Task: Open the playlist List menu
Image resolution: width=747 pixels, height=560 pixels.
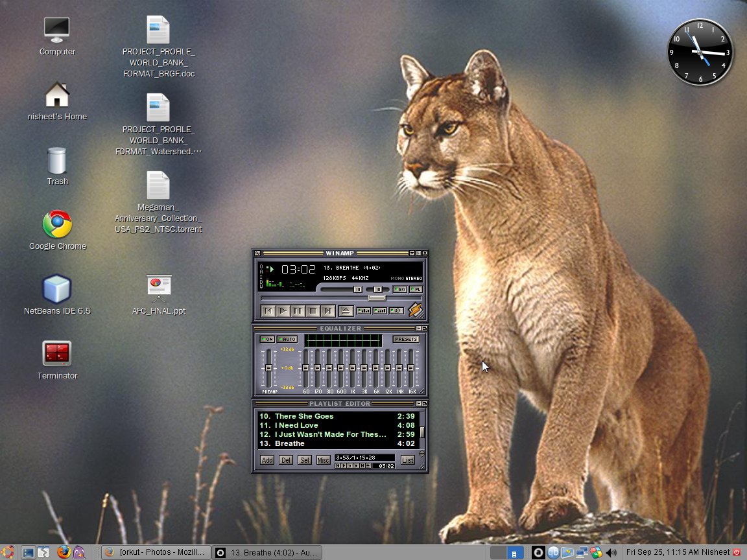Action: [x=408, y=460]
